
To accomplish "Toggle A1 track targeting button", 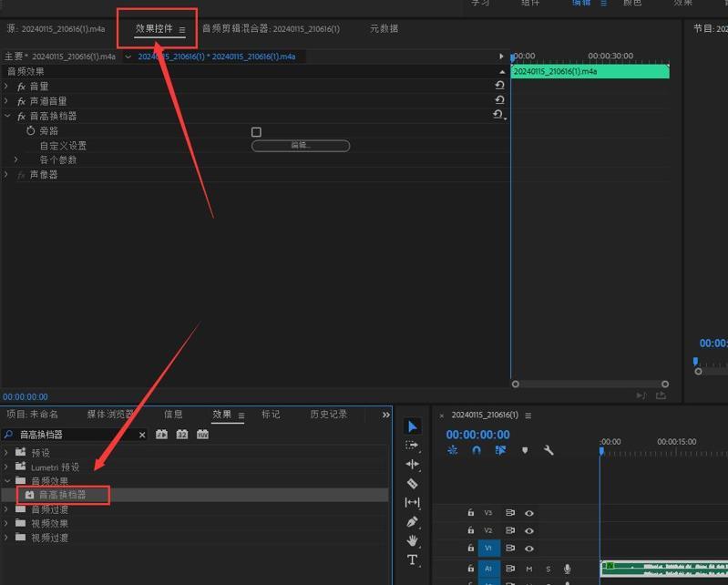I will pyautogui.click(x=488, y=569).
